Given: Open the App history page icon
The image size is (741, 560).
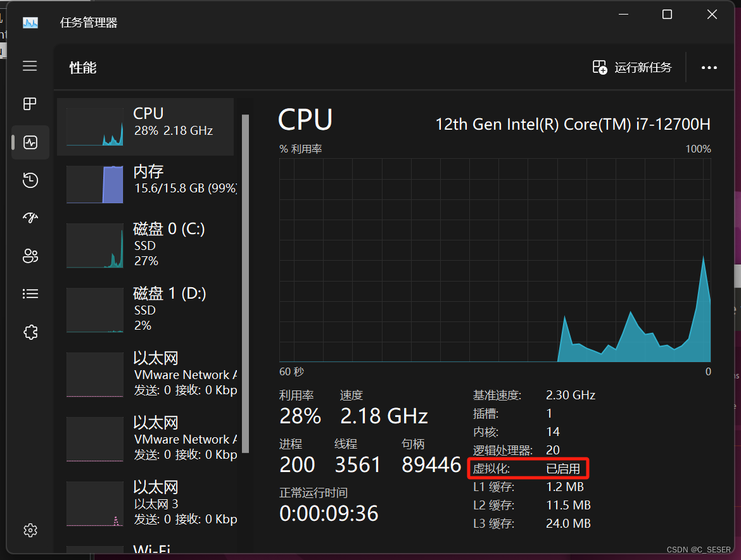Looking at the screenshot, I should (30, 180).
